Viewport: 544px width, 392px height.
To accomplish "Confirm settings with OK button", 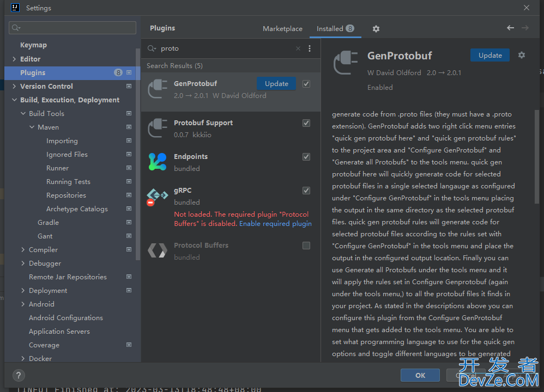I will point(420,375).
